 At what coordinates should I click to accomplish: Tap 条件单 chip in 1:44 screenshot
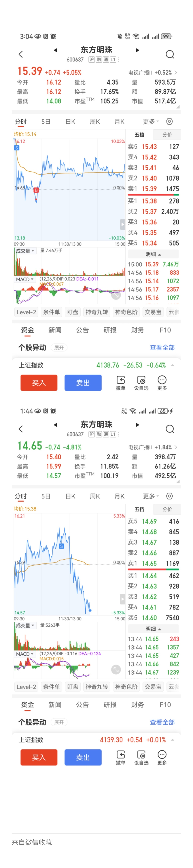click(x=51, y=687)
